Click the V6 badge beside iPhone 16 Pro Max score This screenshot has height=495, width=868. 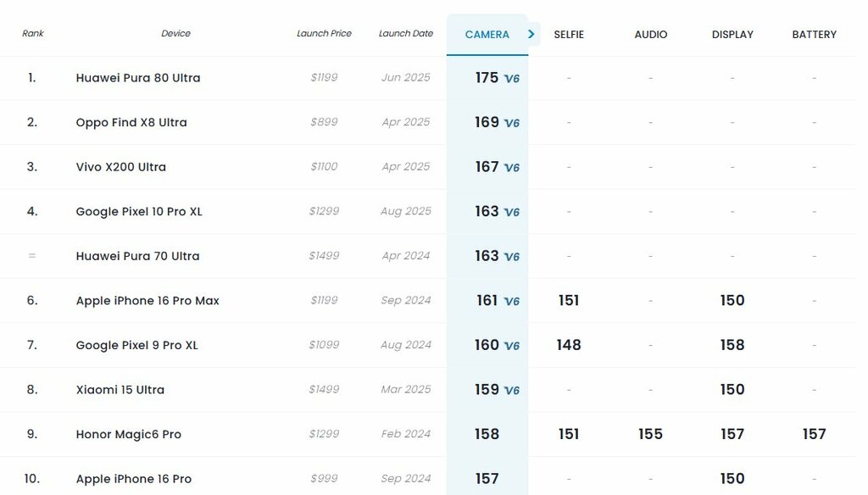(511, 301)
